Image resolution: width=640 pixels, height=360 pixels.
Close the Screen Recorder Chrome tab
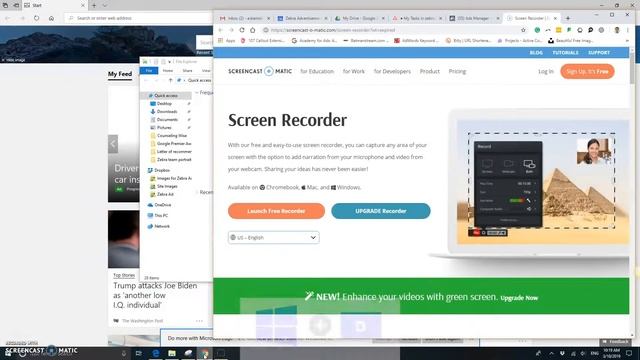pyautogui.click(x=555, y=18)
